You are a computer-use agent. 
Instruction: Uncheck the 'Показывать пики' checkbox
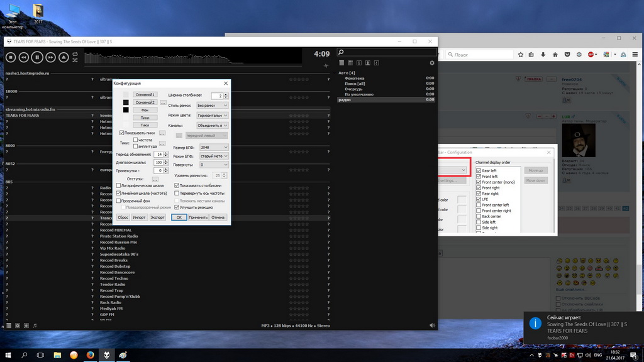[x=122, y=133]
